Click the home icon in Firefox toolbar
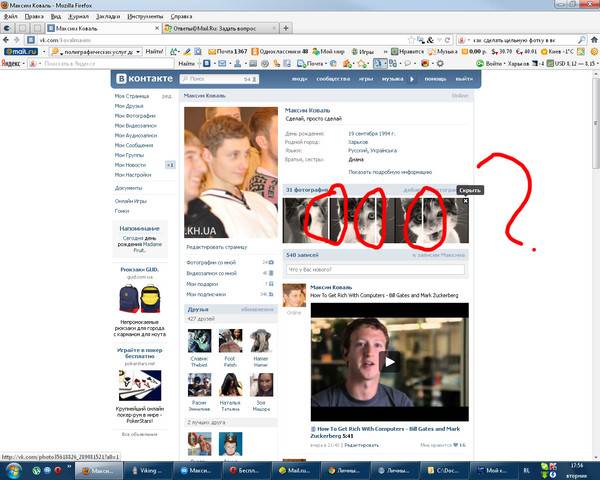Viewport: 600px width, 480px height. (594, 40)
